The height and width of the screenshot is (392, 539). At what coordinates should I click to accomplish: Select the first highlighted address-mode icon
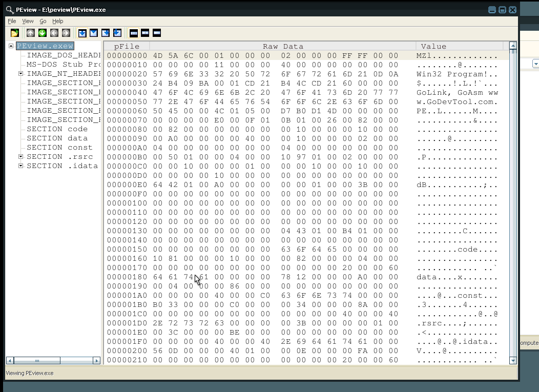click(82, 33)
